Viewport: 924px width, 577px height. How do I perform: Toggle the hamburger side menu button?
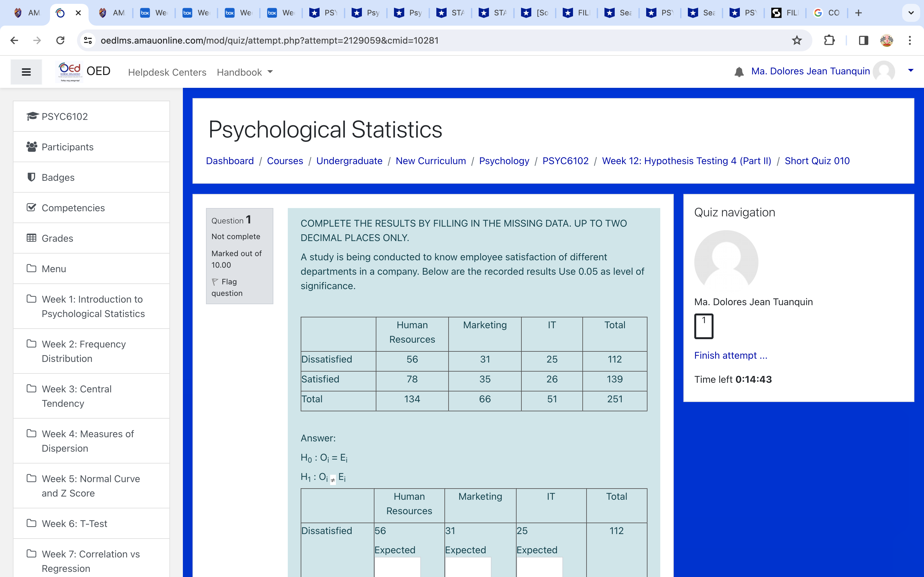[26, 72]
